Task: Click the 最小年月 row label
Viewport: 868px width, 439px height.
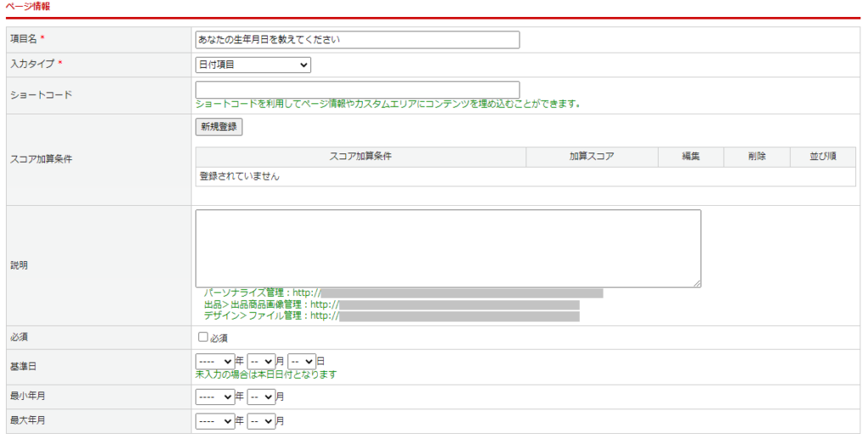Action: [x=28, y=397]
